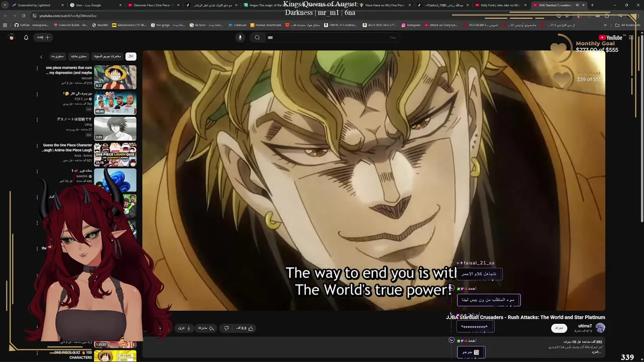
Task: Play the One Piece moments depression video thumbnail
Action: [115, 77]
